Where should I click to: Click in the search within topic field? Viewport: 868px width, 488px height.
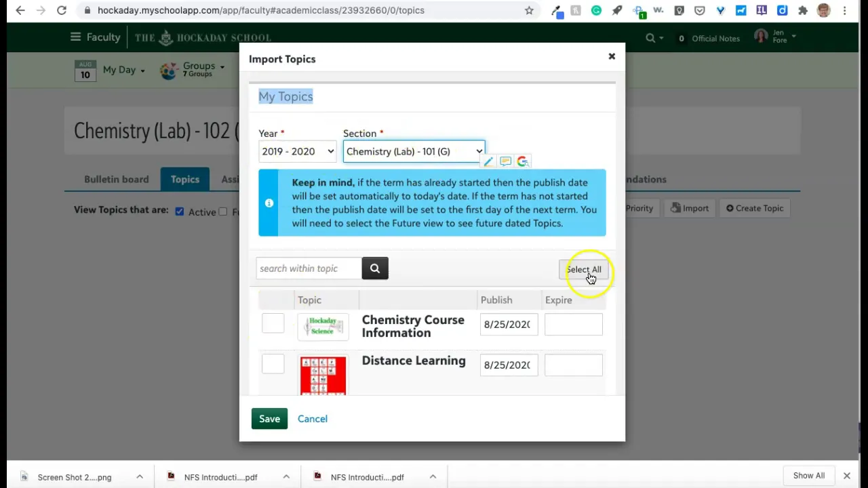click(309, 268)
